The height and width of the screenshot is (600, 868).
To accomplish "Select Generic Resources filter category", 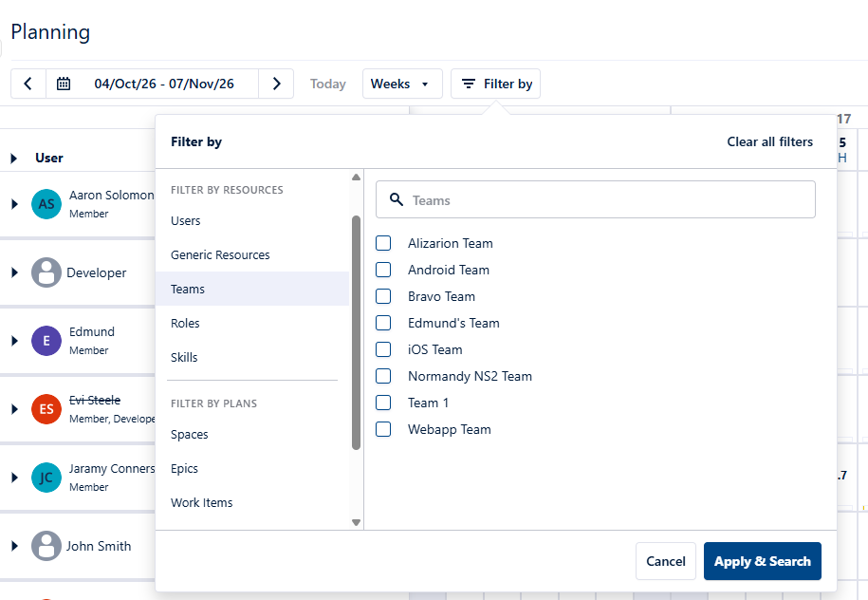I will pyautogui.click(x=252, y=254).
